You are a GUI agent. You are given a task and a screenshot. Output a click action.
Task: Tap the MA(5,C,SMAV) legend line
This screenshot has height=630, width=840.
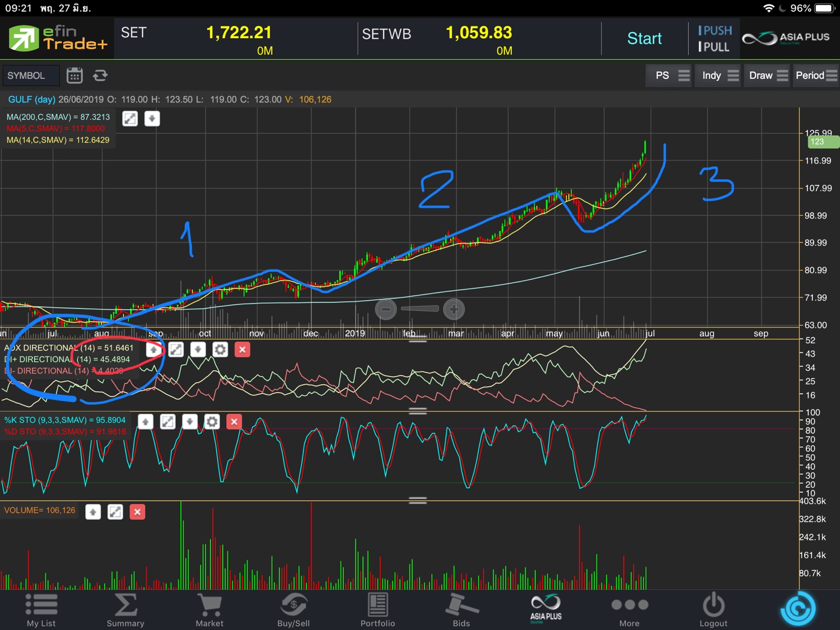pyautogui.click(x=55, y=128)
